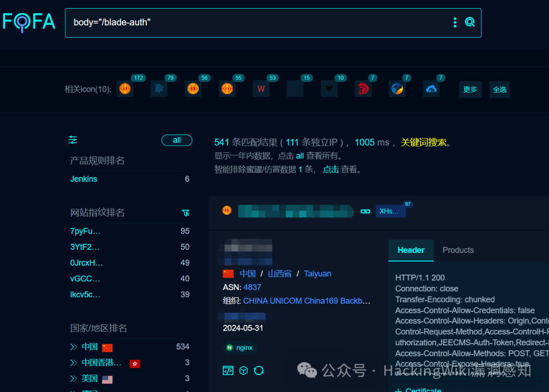Select the related icon with count 56

(193, 89)
